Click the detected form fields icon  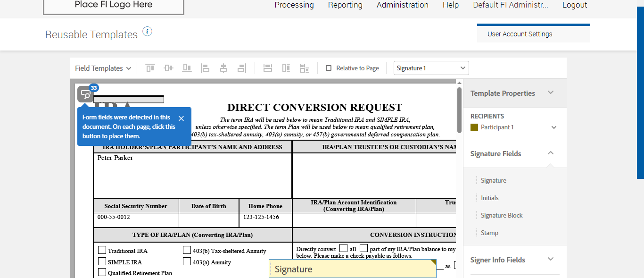tap(86, 94)
